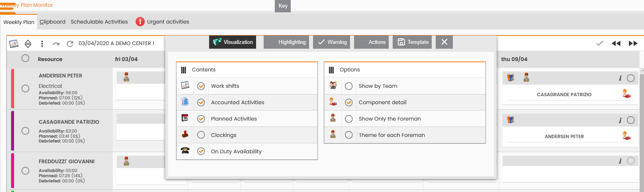Click the Key button
644x192 pixels.
[283, 6]
